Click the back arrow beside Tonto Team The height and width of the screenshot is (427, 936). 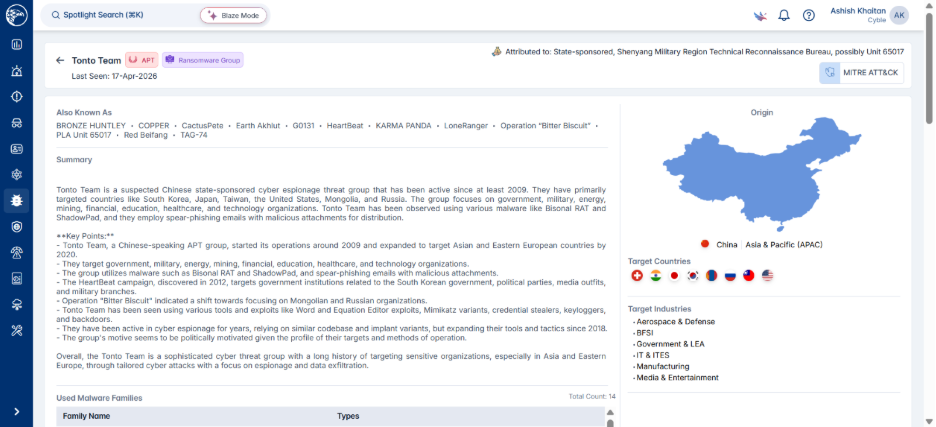60,60
